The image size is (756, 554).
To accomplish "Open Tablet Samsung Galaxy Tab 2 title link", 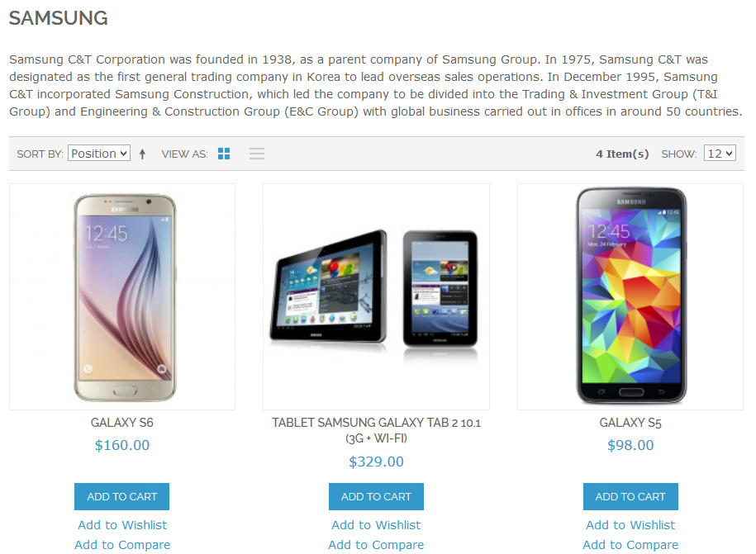I will click(376, 431).
